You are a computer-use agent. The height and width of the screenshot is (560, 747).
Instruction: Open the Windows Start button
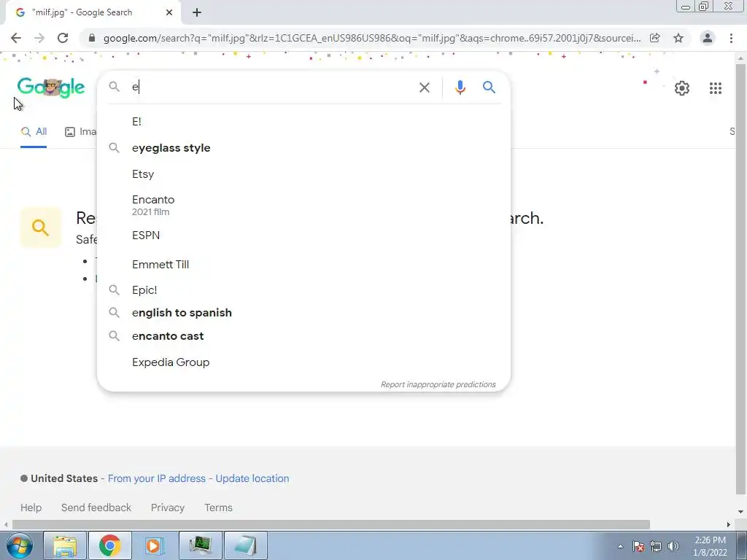pyautogui.click(x=18, y=545)
